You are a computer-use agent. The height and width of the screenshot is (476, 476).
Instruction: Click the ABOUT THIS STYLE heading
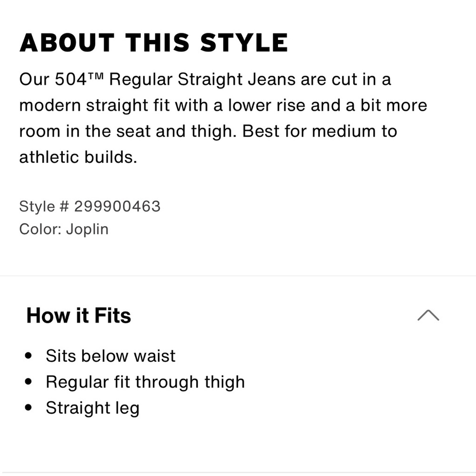(154, 43)
